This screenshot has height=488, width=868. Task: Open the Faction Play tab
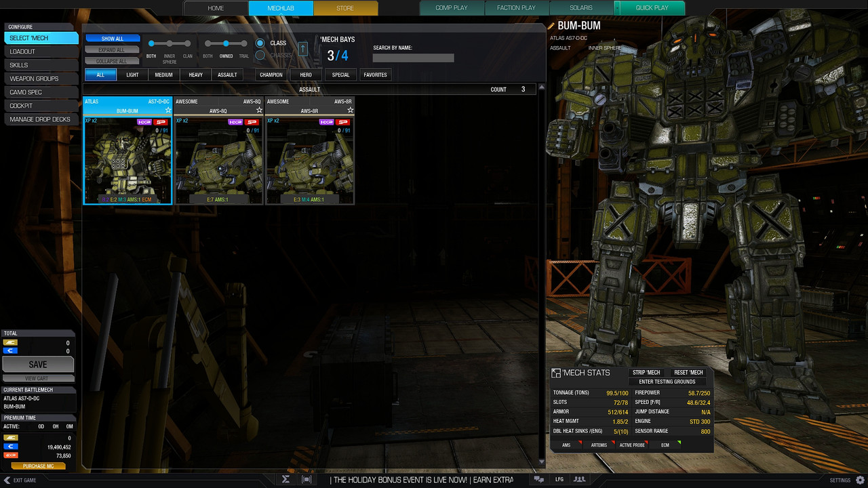[516, 8]
